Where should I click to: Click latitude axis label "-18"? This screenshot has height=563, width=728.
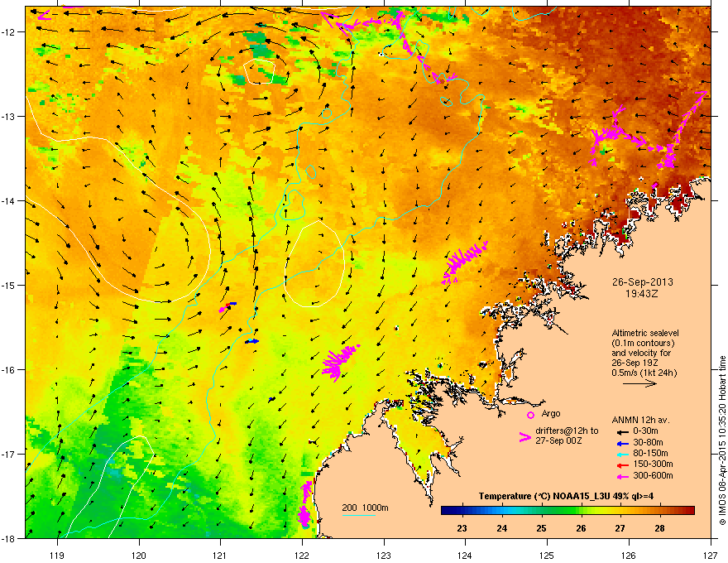pos(8,538)
